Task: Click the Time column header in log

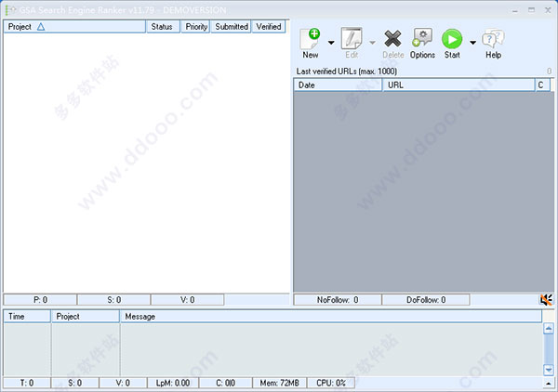Action: click(27, 317)
